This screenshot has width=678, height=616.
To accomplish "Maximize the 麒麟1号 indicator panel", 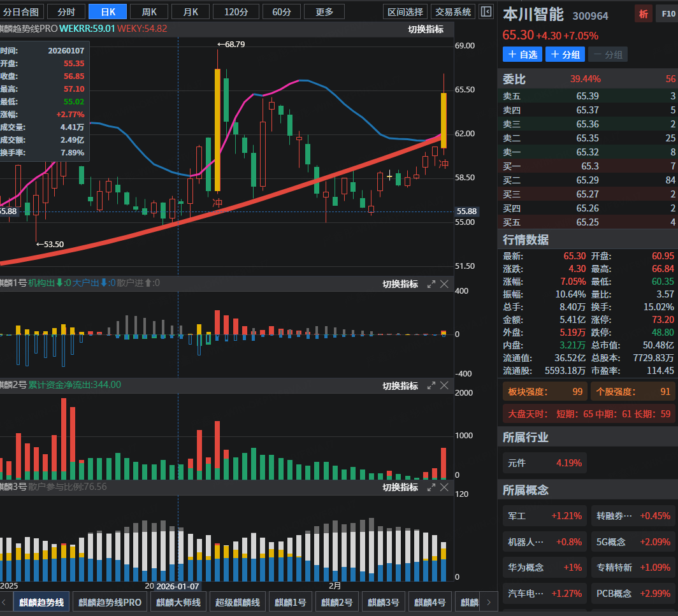I will coord(431,284).
